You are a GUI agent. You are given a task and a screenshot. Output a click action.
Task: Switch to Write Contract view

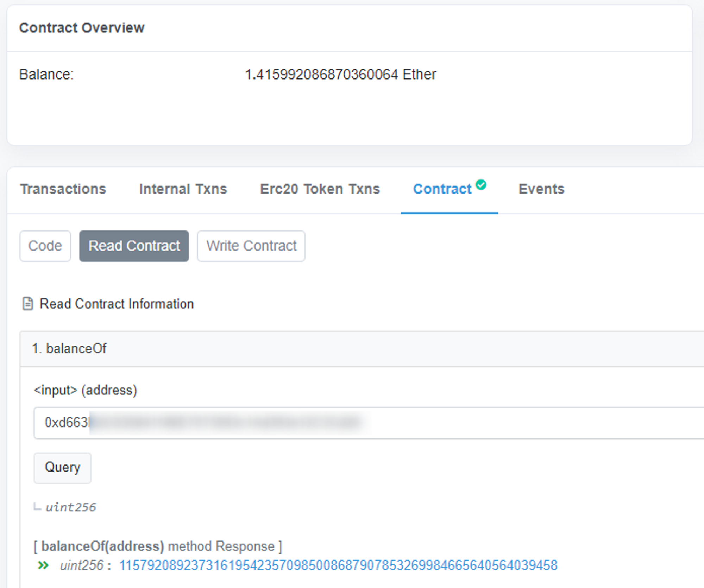(251, 246)
